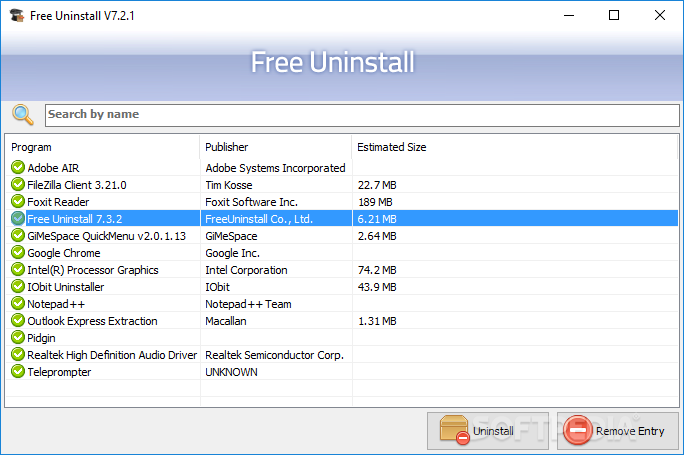
Task: Click the Free Uninstall title bar app icon
Action: (17, 15)
